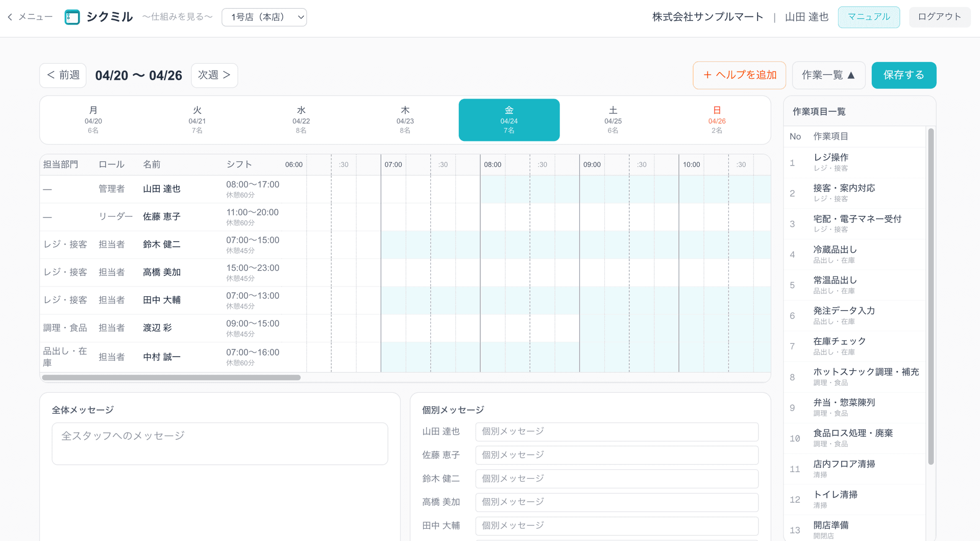Click the 保存する button
The height and width of the screenshot is (541, 980).
[904, 75]
